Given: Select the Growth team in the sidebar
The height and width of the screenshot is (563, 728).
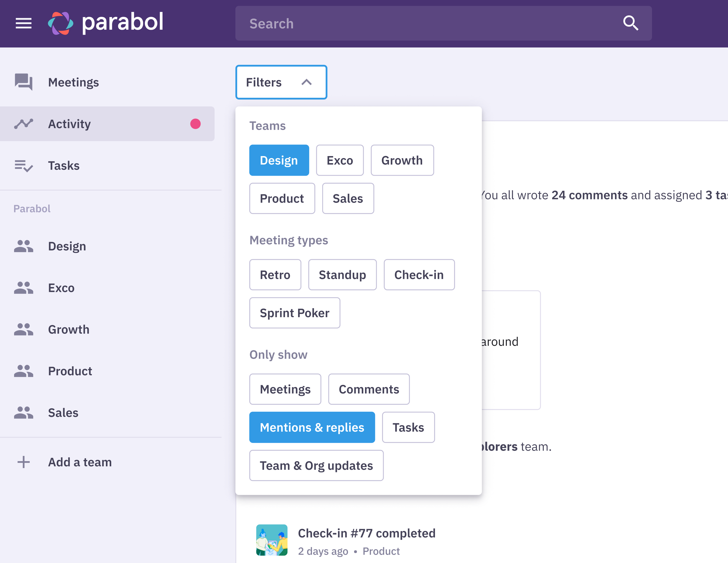Looking at the screenshot, I should [x=69, y=330].
